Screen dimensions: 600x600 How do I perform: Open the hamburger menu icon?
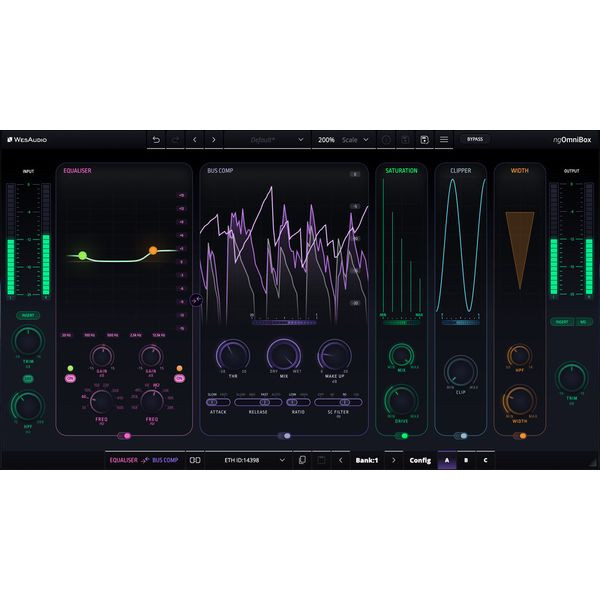tap(444, 140)
